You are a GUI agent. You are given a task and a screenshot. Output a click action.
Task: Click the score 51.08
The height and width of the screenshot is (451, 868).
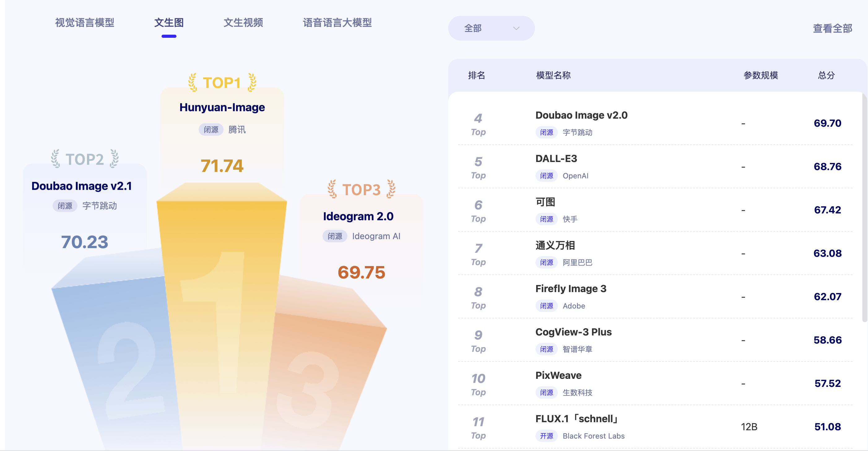827,427
